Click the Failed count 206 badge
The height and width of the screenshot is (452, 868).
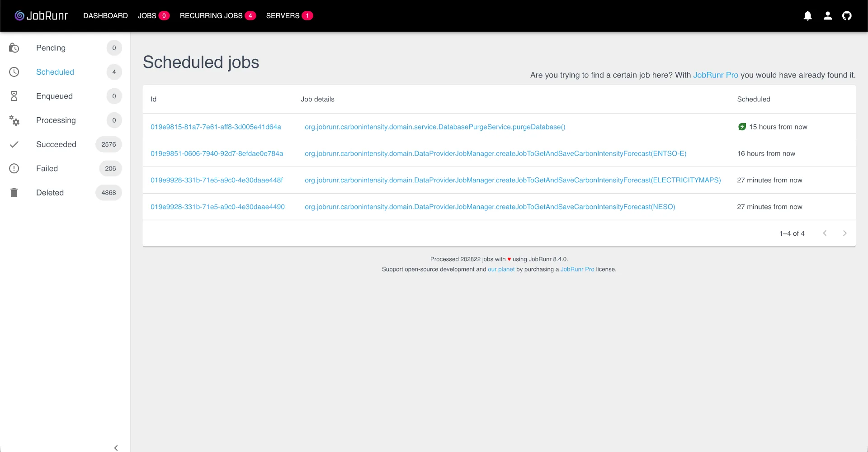(110, 168)
